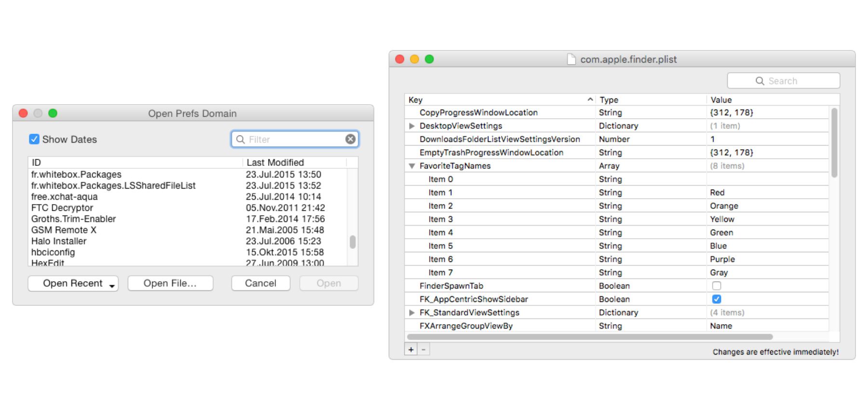Click the magnifier icon in Filter field

tap(240, 139)
